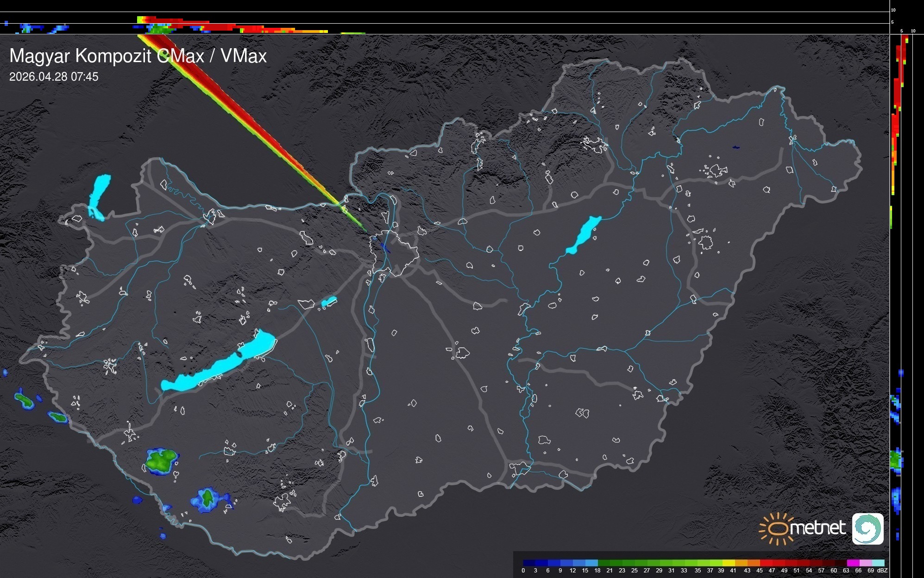
Task: Click the dark blue 0 dBZ swatch
Action: [x=529, y=563]
